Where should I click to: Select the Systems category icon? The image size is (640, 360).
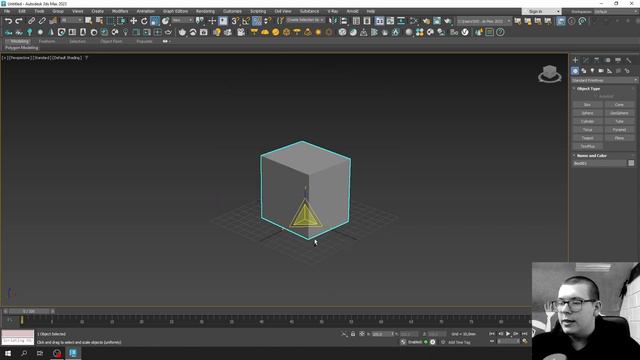click(x=627, y=71)
